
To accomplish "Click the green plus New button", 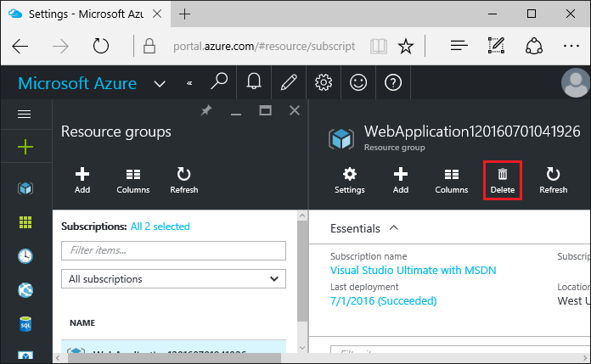I will (25, 148).
